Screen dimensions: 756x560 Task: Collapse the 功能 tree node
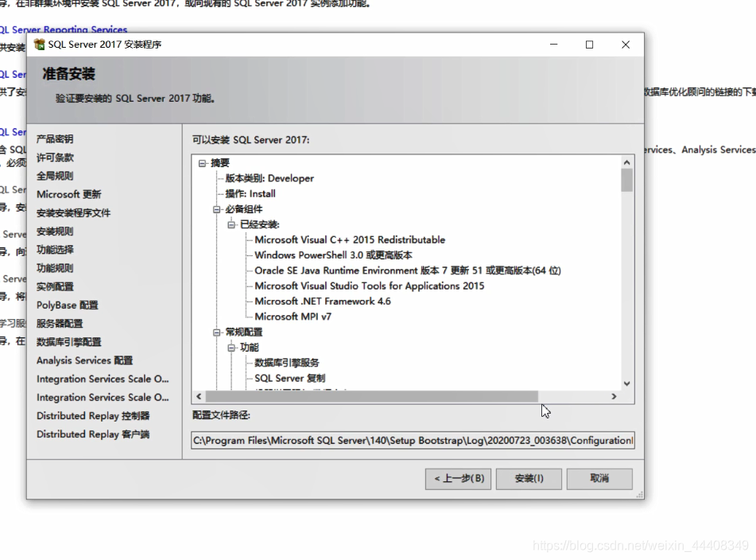tap(231, 348)
